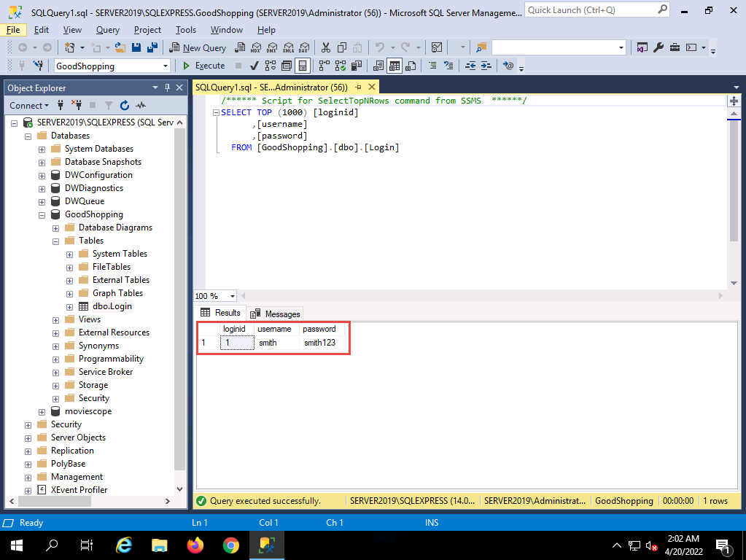Select the dbo.Login table node

point(112,306)
